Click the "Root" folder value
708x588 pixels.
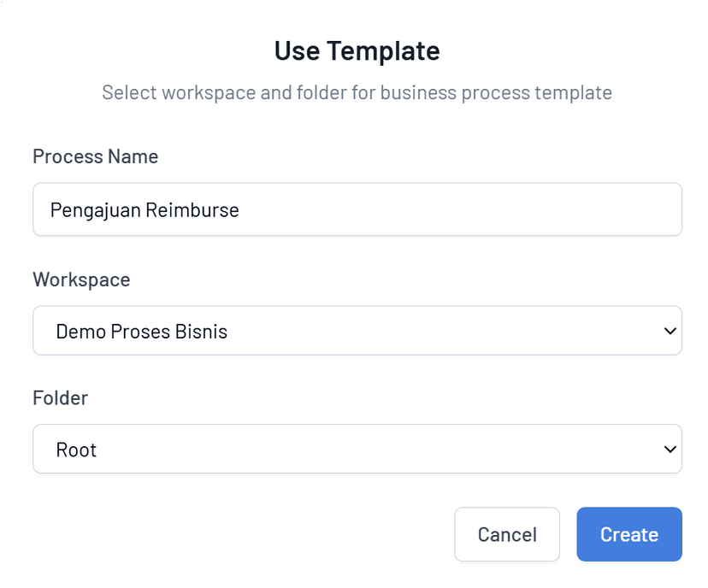(x=76, y=450)
